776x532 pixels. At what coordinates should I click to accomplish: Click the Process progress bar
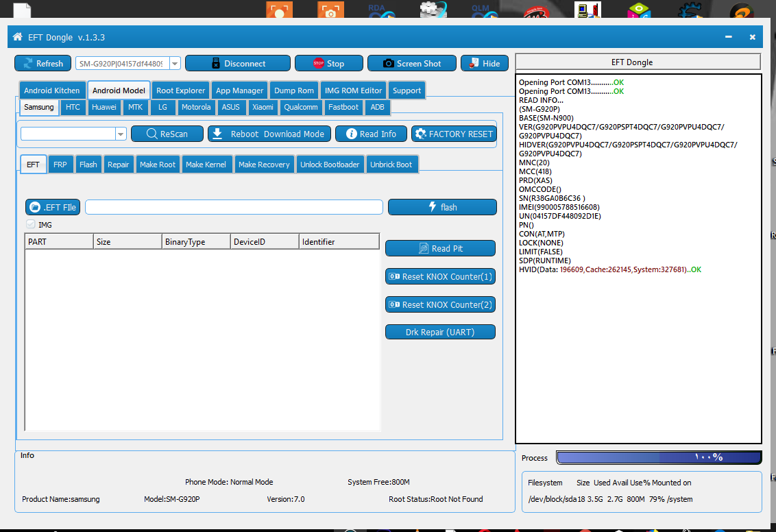(x=659, y=457)
